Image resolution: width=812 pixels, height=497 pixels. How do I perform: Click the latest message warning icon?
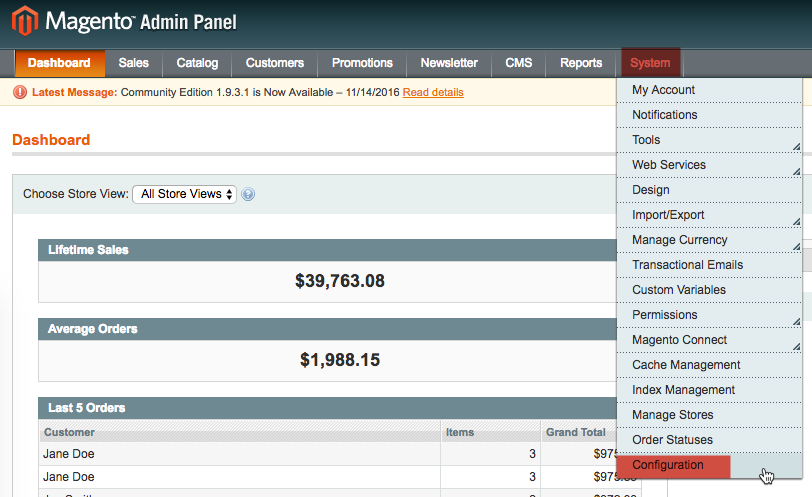(20, 92)
